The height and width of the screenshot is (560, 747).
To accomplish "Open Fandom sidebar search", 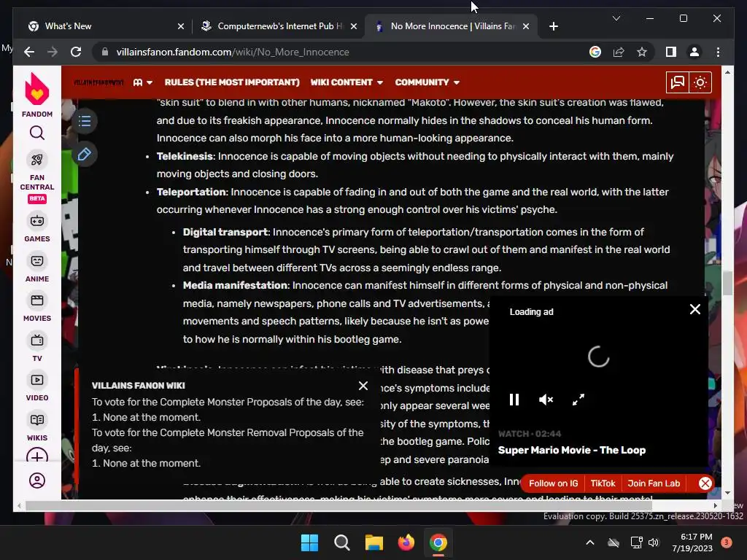I will click(x=36, y=133).
